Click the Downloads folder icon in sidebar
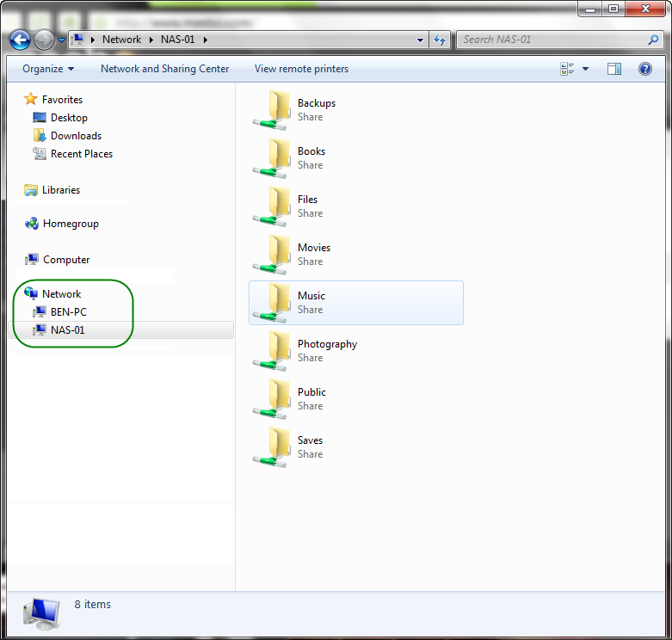The height and width of the screenshot is (640, 672). click(40, 135)
